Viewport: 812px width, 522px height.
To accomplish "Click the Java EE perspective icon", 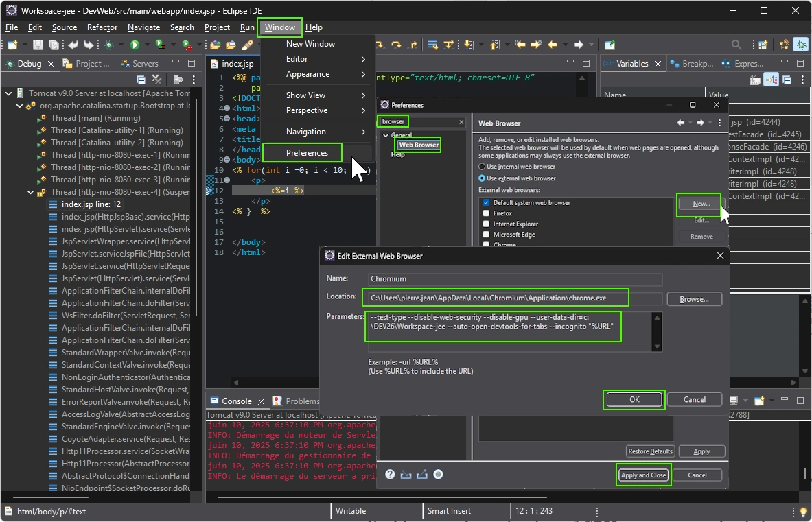I will tap(785, 45).
